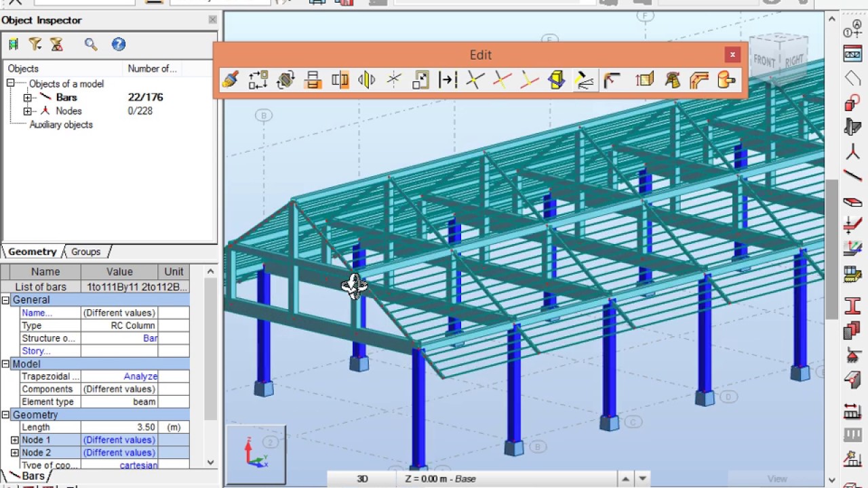Click the XYZ axis orientation widget
Image resolution: width=868 pixels, height=488 pixels.
pyautogui.click(x=256, y=454)
